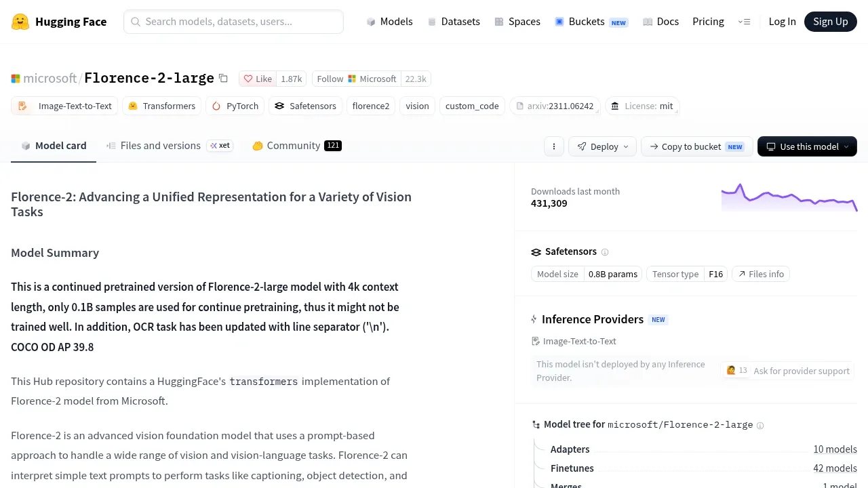This screenshot has height=488, width=868.
Task: Click the heart Like button
Action: click(x=258, y=79)
